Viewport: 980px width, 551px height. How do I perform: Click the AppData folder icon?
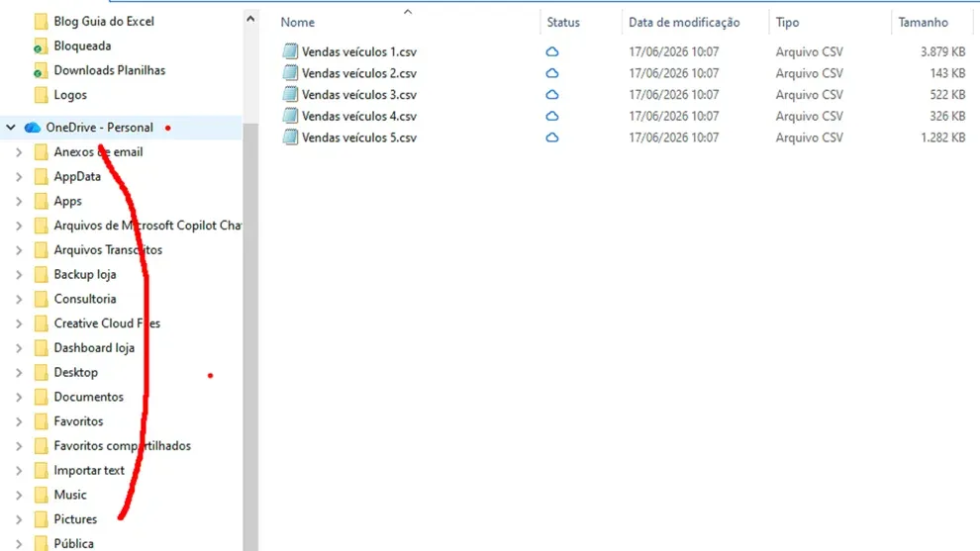42,177
